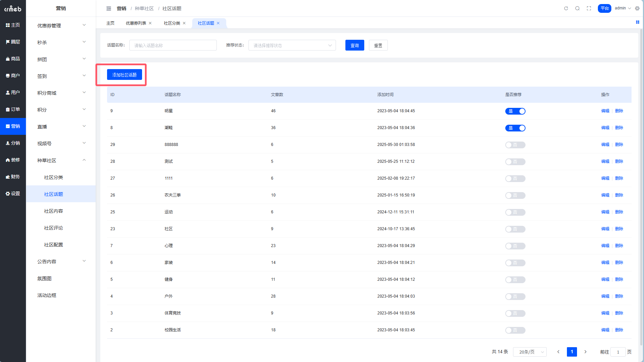
Task: Go to 订单 in the left sidebar
Action: click(13, 109)
